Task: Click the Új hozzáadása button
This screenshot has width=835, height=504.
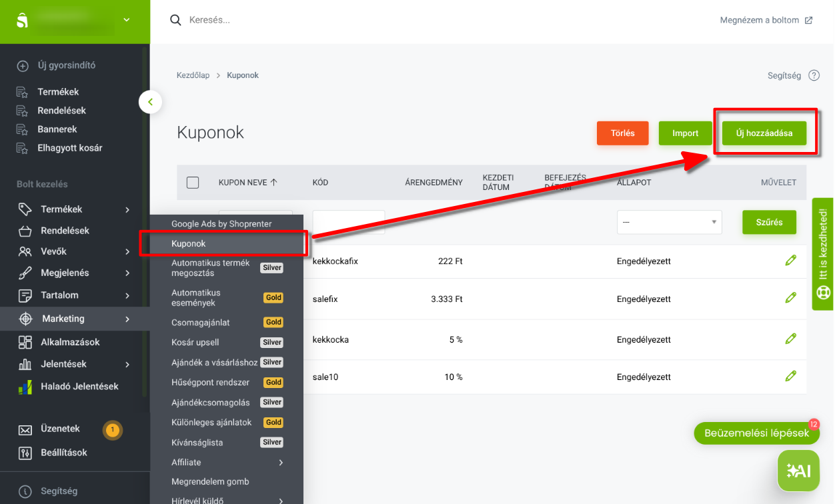Action: click(764, 133)
